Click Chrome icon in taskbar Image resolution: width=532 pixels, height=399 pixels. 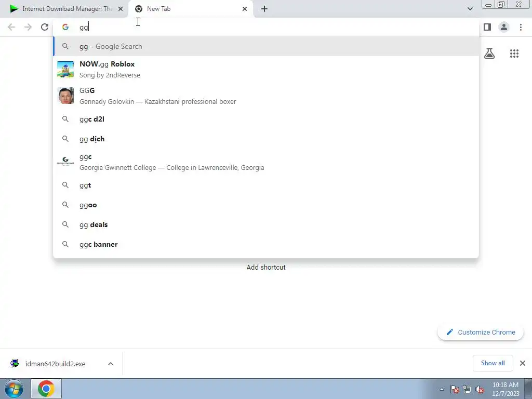(46, 389)
